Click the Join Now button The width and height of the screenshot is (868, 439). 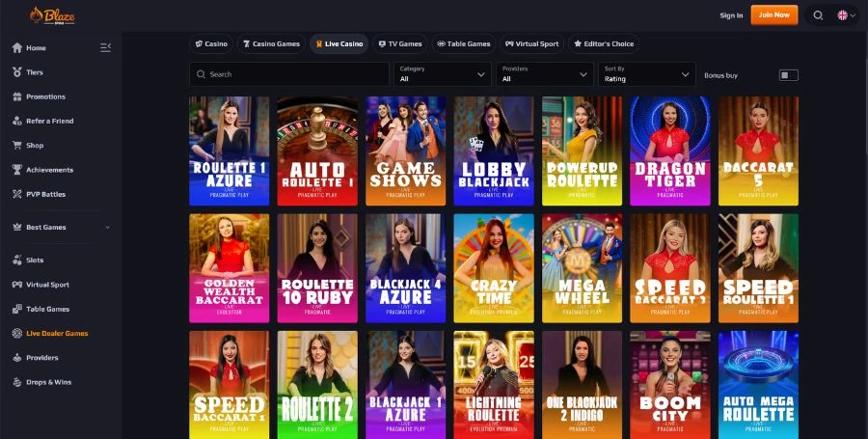pos(773,14)
